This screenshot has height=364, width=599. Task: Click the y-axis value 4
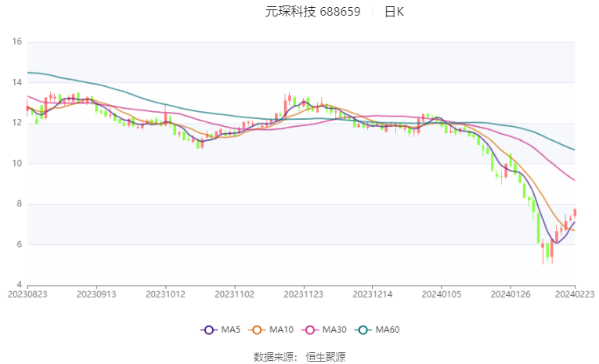point(19,285)
